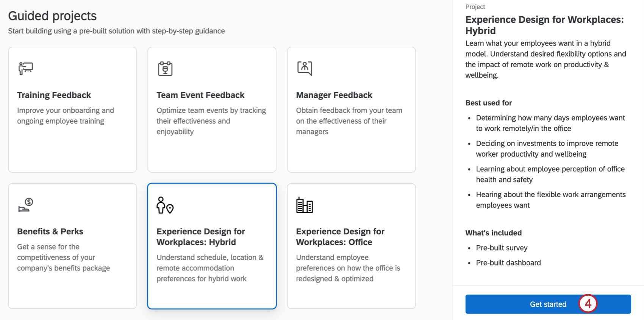This screenshot has height=320, width=644.
Task: Select the Training Feedback card title
Action: [x=54, y=95]
